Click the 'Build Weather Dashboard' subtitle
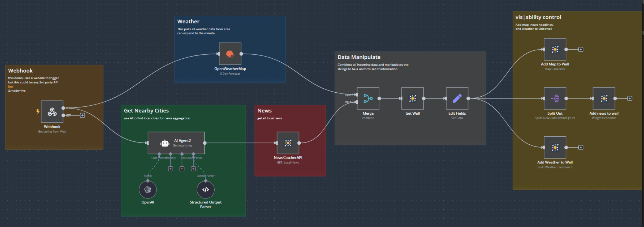Viewport: 644px width, 227px height. (x=555, y=167)
